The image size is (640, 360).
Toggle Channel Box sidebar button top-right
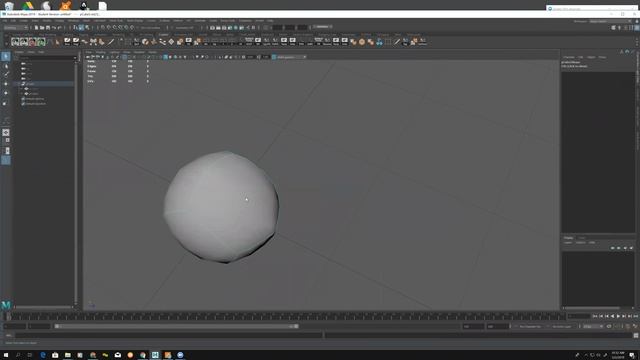tap(636, 28)
